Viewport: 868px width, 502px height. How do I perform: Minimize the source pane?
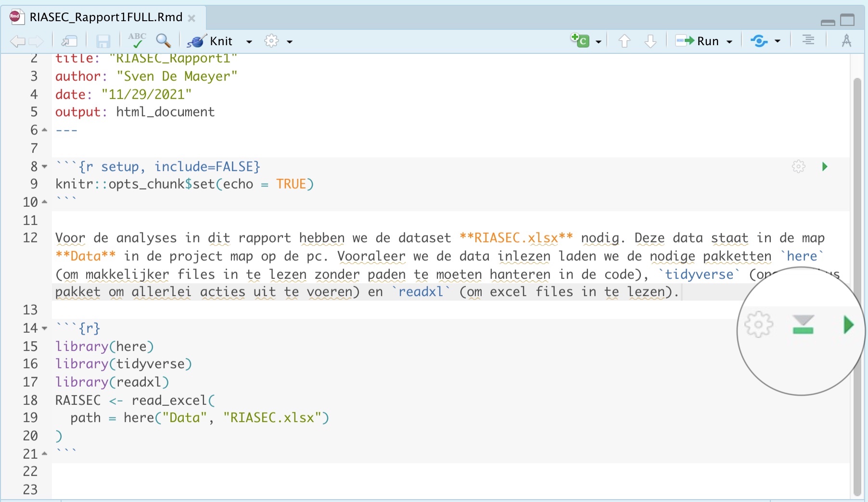[x=828, y=22]
